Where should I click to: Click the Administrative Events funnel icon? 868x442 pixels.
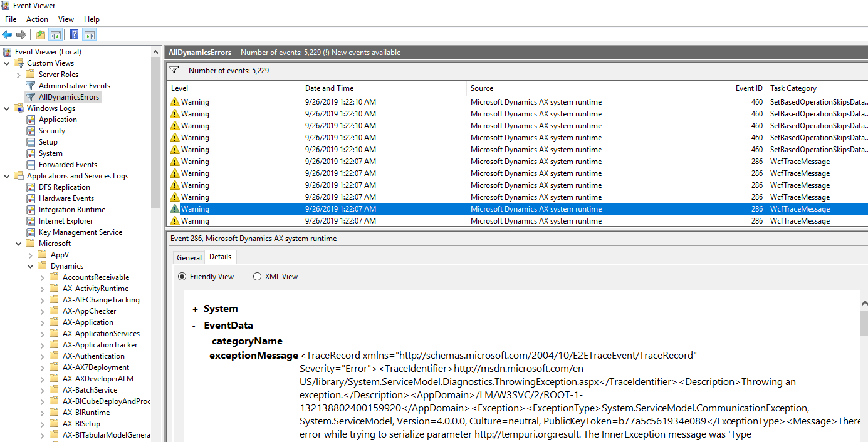pyautogui.click(x=30, y=86)
